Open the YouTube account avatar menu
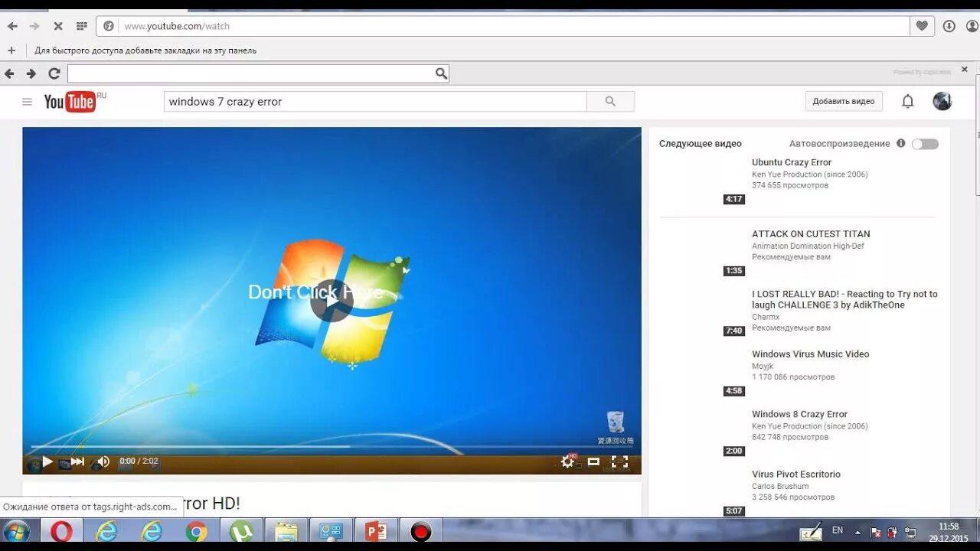The height and width of the screenshot is (551, 980). click(x=942, y=101)
